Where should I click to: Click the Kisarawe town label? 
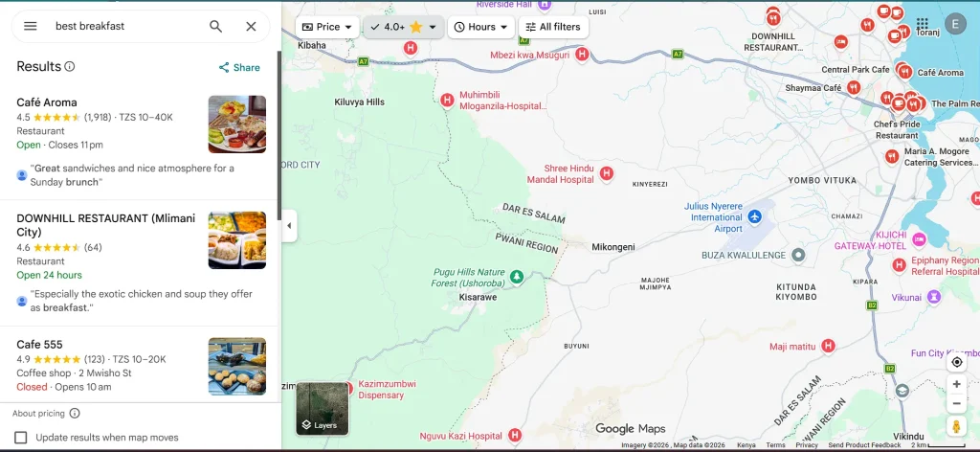tap(479, 298)
